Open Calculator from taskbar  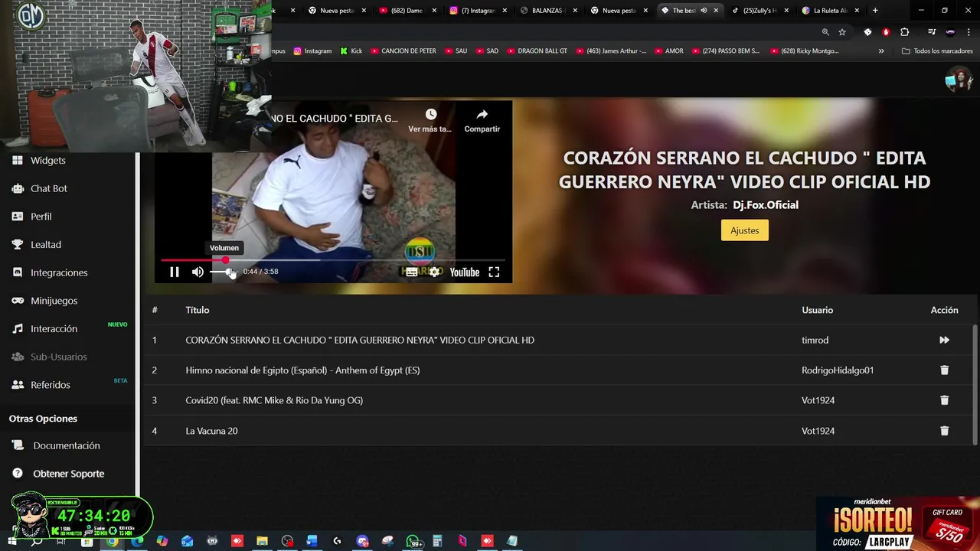pyautogui.click(x=438, y=541)
